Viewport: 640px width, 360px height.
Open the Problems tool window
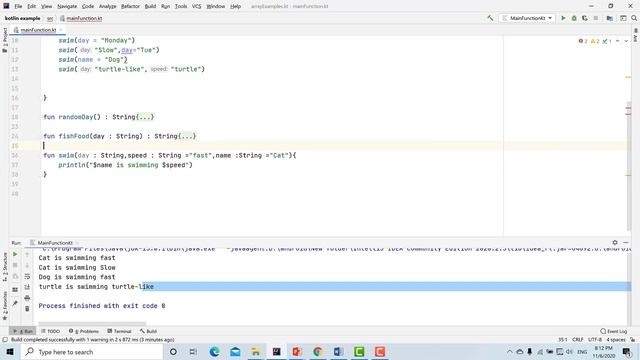coord(84,331)
